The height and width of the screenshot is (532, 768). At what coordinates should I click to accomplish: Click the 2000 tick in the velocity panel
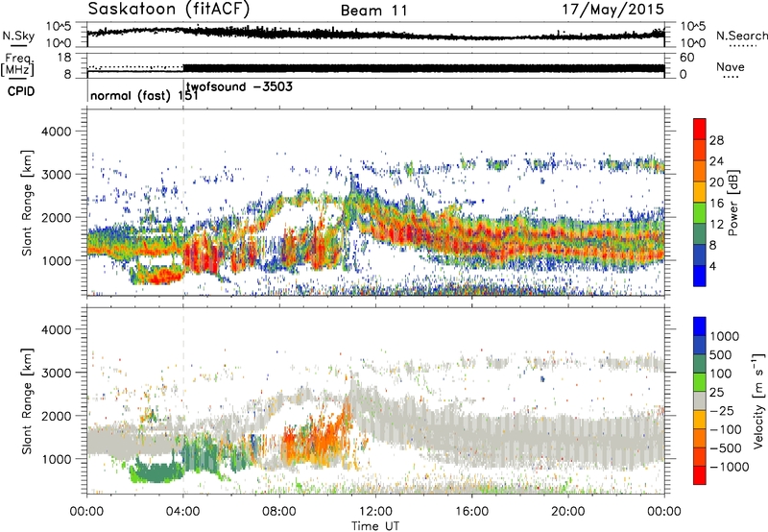[x=56, y=416]
